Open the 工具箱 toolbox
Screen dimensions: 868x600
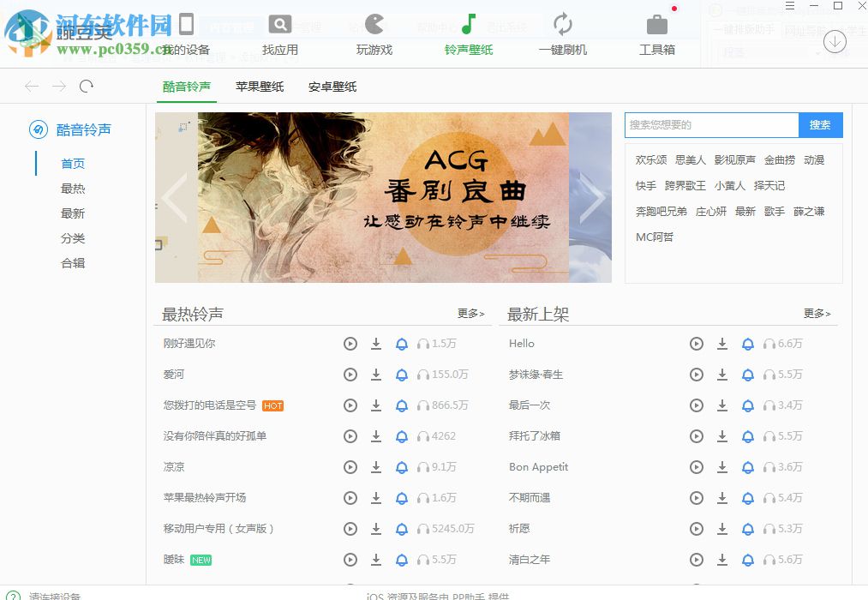click(x=656, y=34)
